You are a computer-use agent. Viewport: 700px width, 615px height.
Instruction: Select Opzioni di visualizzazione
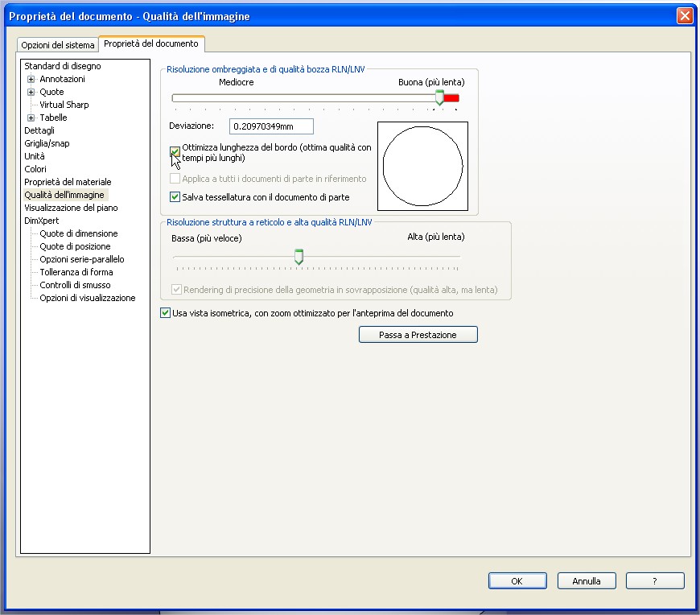88,299
